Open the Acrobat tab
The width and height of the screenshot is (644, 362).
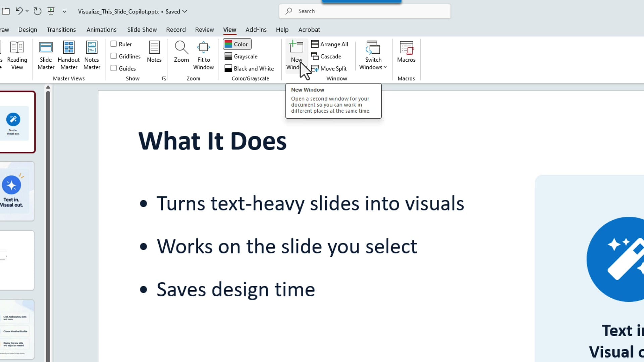click(309, 29)
